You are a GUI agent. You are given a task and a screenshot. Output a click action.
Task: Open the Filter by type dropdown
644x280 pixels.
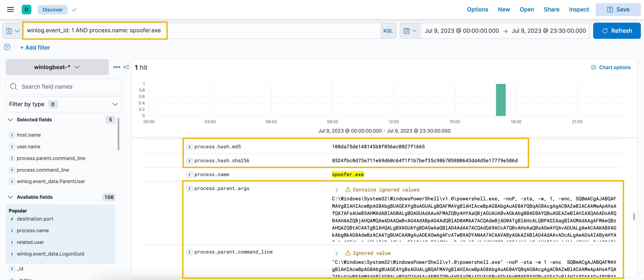[x=64, y=104]
